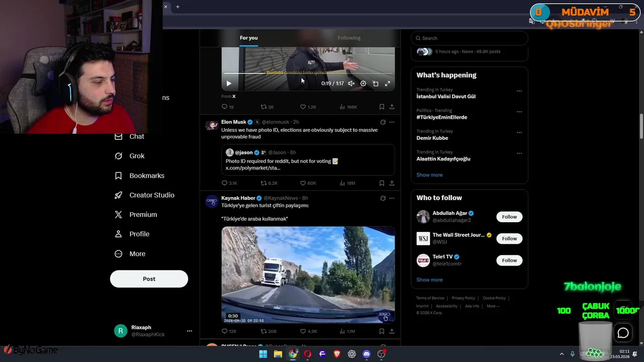Open a new browser tab with plus button
The width and height of the screenshot is (644, 362).
pos(178,7)
